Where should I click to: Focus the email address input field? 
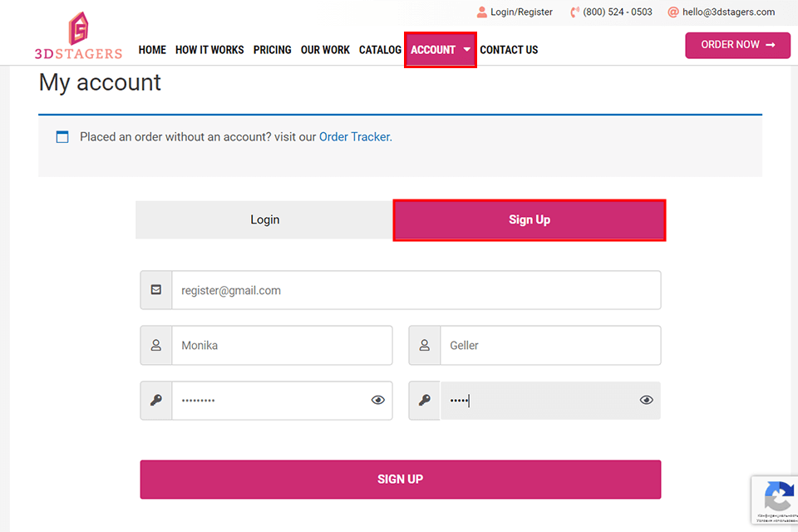(x=416, y=290)
